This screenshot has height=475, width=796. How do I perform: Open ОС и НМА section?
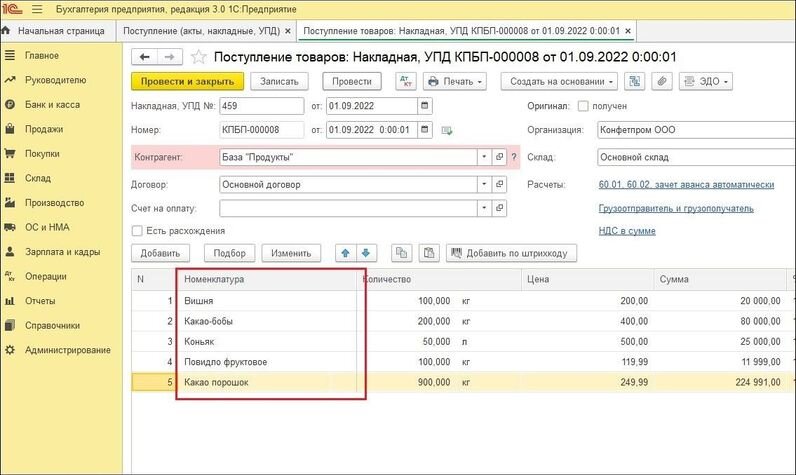coord(47,227)
